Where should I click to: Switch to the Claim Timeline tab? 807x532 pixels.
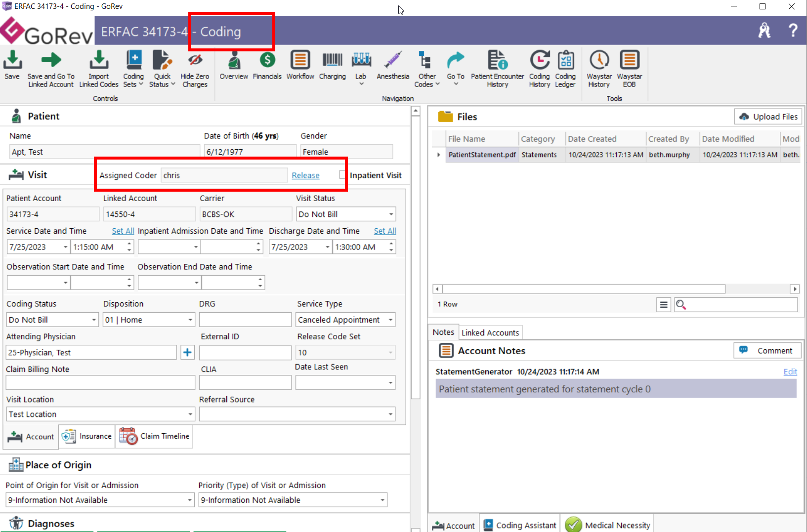[x=154, y=436]
